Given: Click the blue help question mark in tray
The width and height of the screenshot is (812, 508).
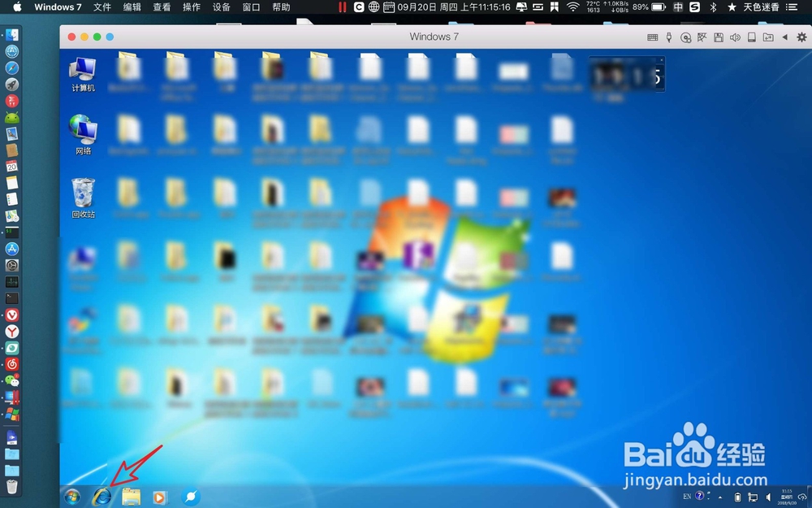Looking at the screenshot, I should point(699,496).
